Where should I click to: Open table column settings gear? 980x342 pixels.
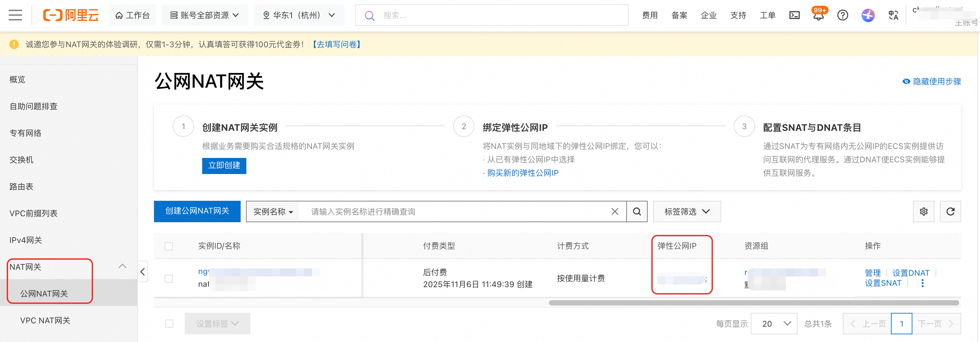click(x=923, y=211)
